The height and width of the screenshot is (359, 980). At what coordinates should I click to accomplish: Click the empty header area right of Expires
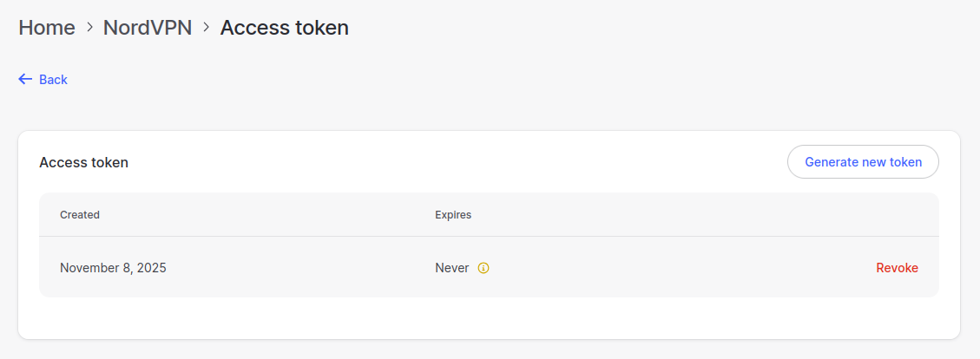click(694, 215)
